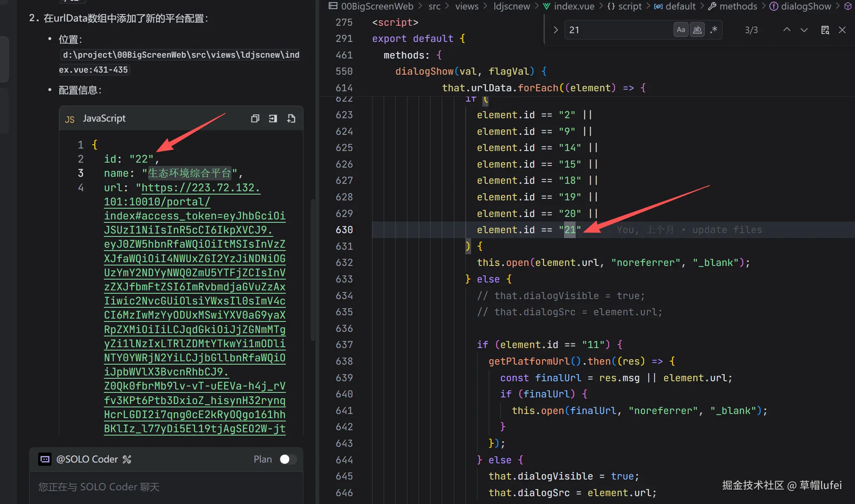Toggle Match Case option
855x504 pixels.
click(681, 30)
